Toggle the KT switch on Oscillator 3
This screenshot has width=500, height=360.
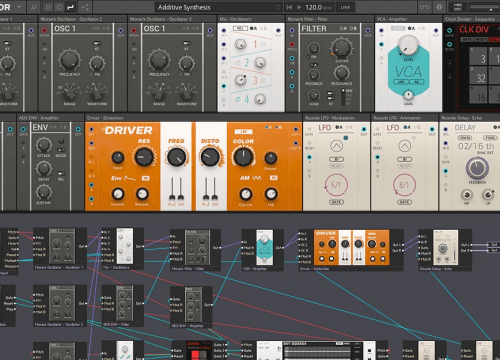point(187,43)
